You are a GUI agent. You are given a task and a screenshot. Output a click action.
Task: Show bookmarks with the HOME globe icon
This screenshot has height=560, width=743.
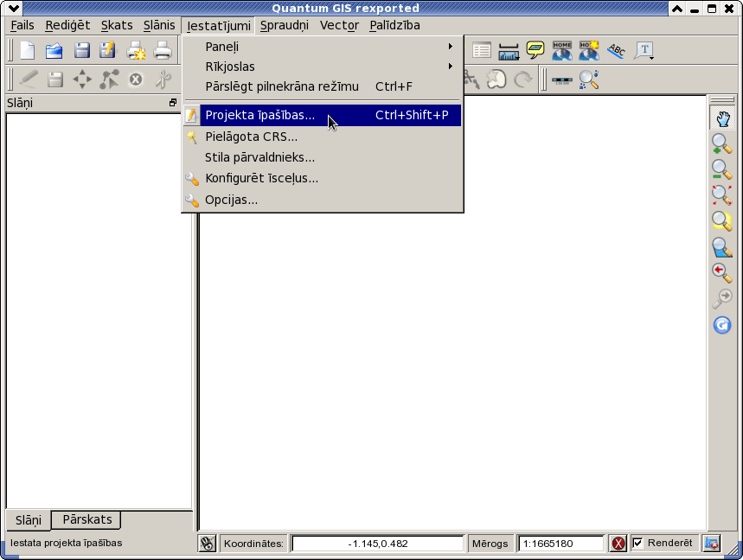(562, 50)
